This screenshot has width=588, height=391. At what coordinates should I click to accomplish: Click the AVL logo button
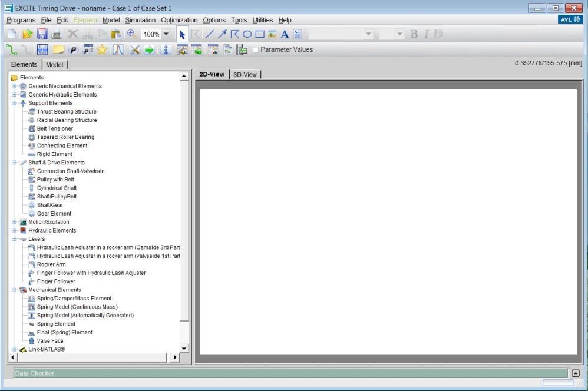click(x=570, y=20)
